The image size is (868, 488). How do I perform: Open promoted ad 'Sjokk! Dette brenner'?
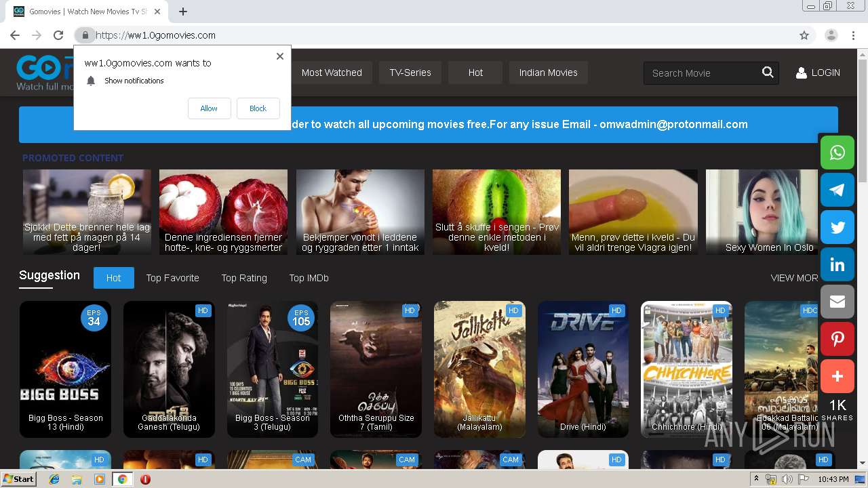click(87, 212)
